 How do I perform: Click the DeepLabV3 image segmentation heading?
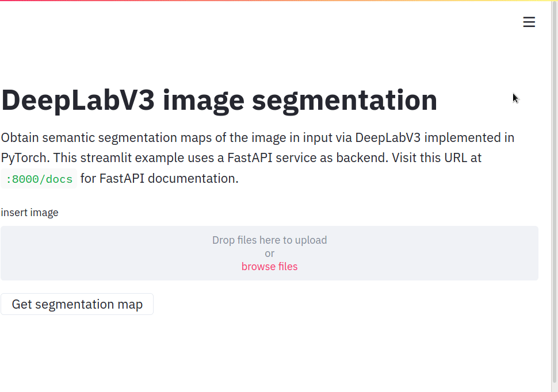[x=219, y=101]
